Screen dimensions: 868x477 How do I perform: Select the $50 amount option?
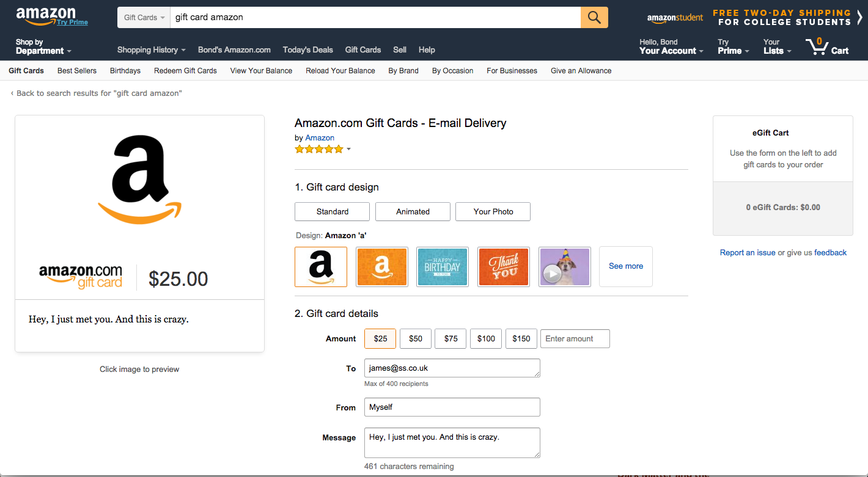tap(416, 338)
